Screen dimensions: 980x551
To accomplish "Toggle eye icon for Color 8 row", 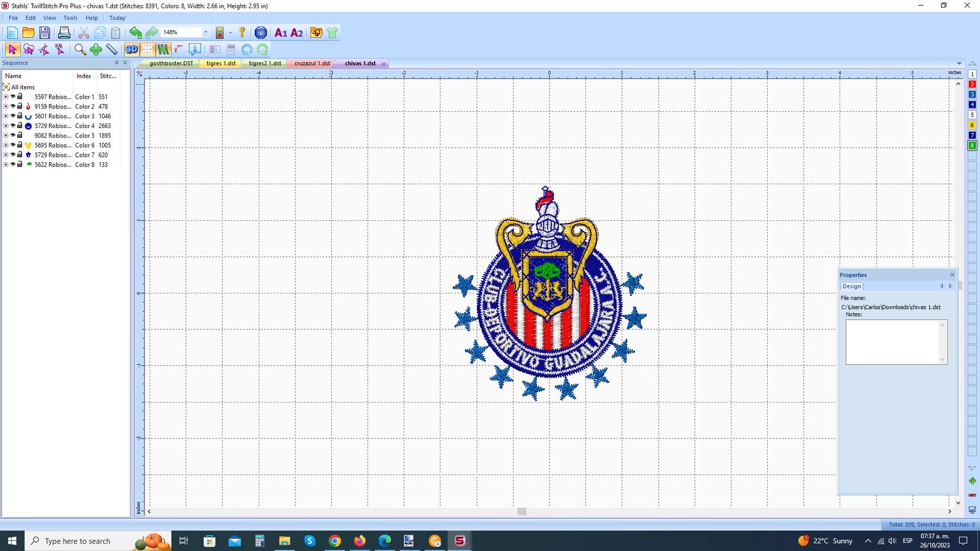I will coord(12,165).
